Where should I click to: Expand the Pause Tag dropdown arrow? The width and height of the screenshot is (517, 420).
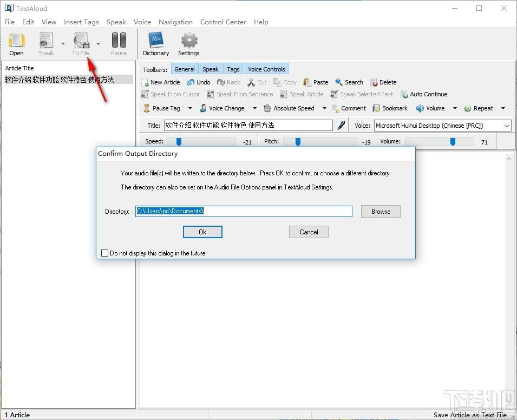[x=190, y=108]
